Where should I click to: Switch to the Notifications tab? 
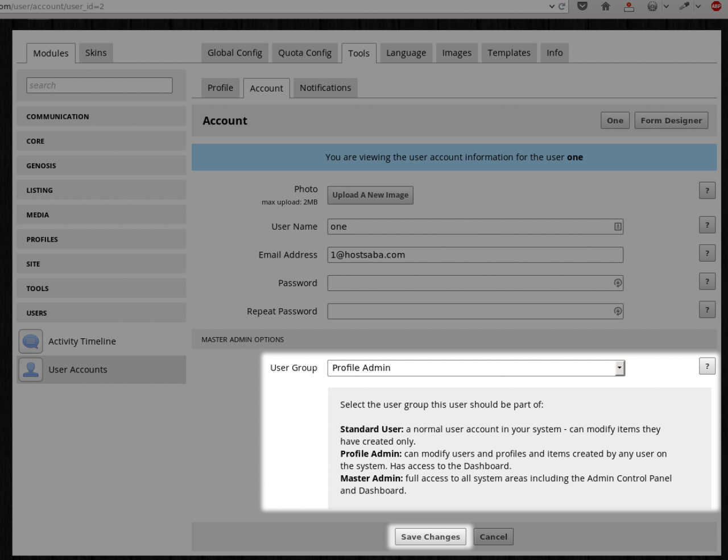pos(325,88)
